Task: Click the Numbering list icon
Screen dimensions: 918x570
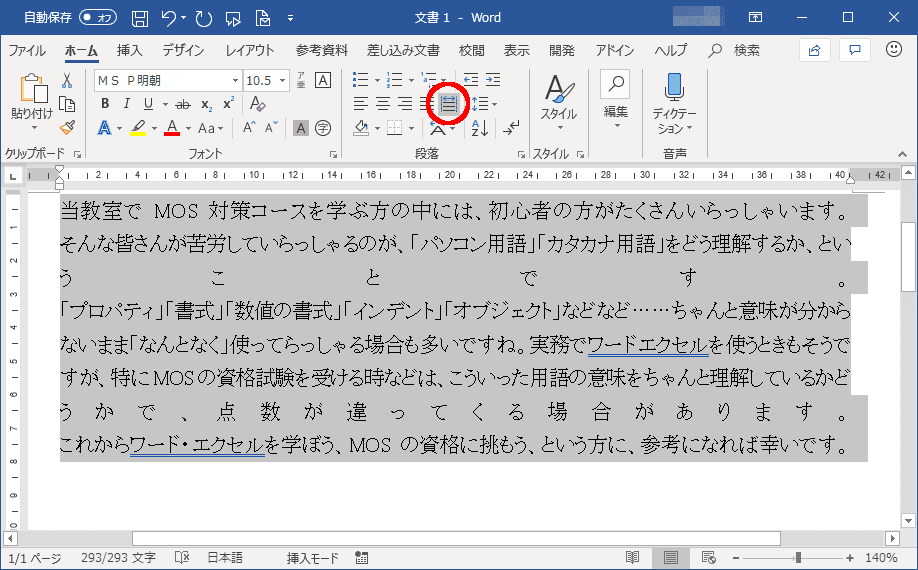Action: (x=395, y=80)
